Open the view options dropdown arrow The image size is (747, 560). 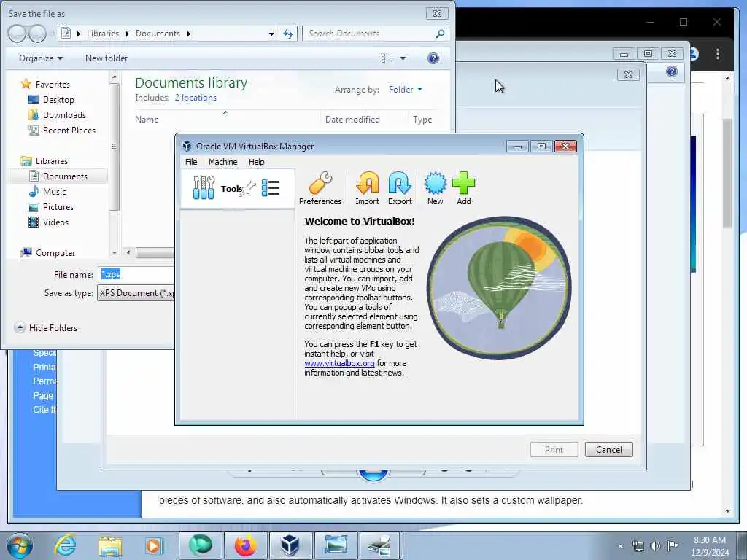pyautogui.click(x=403, y=58)
